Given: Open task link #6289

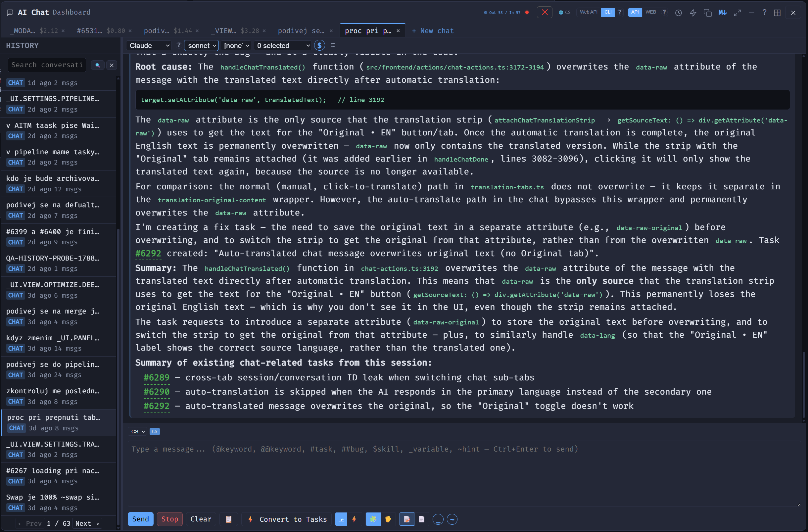Looking at the screenshot, I should (156, 377).
